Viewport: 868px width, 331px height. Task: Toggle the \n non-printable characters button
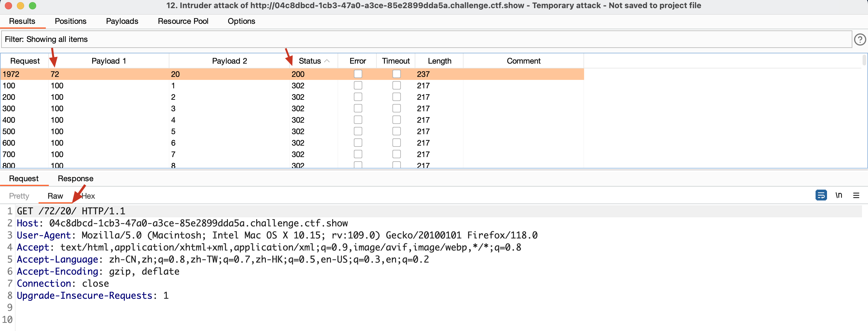pos(839,195)
